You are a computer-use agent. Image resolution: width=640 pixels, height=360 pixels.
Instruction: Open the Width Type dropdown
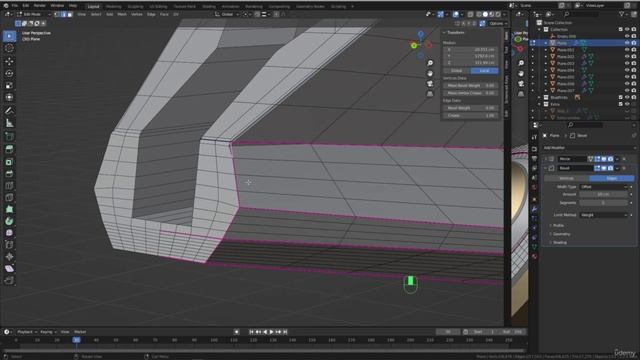click(x=604, y=187)
